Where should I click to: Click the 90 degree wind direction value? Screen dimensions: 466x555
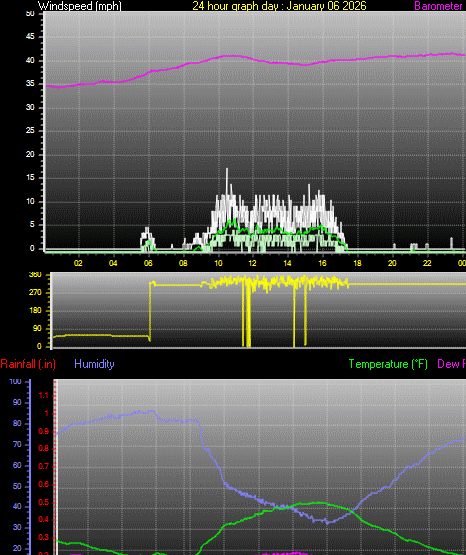click(37, 328)
